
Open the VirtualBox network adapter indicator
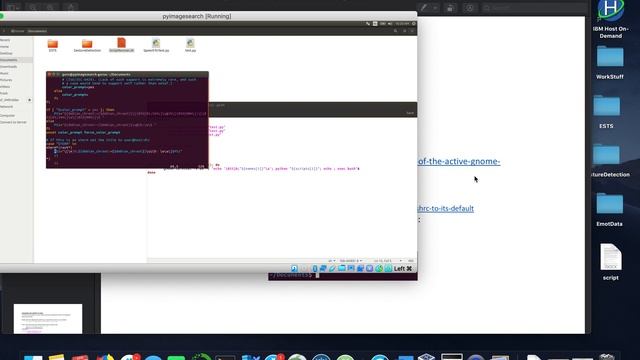[323, 268]
